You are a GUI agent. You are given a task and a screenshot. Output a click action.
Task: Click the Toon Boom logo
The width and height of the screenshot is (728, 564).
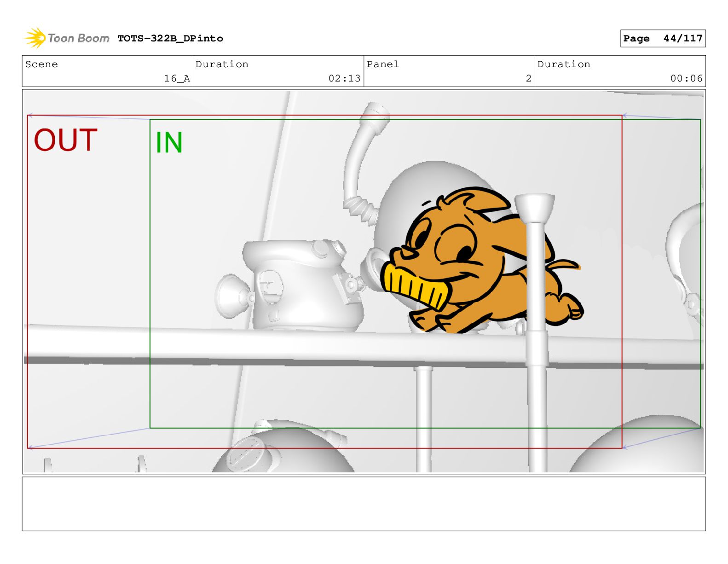click(x=67, y=38)
